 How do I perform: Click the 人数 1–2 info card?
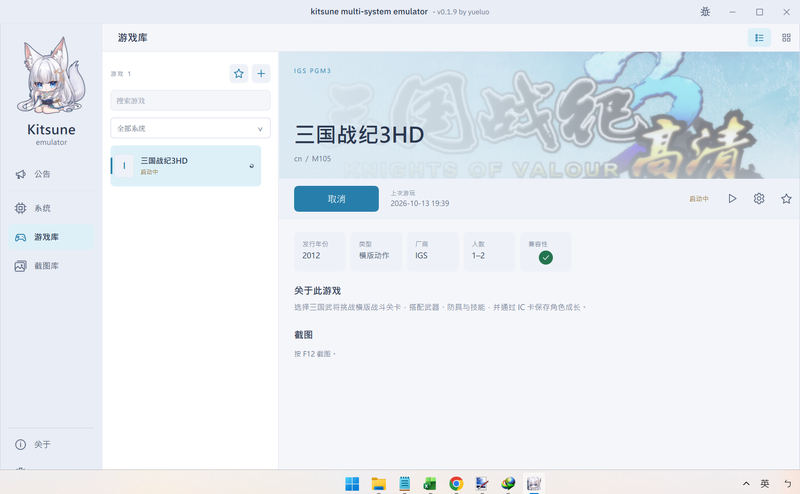click(x=489, y=252)
